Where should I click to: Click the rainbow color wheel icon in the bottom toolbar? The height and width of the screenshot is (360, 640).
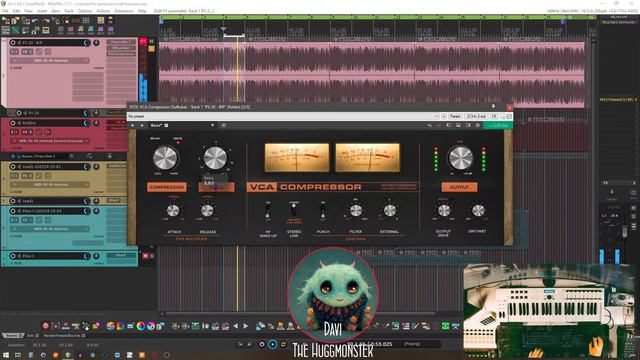click(x=141, y=326)
